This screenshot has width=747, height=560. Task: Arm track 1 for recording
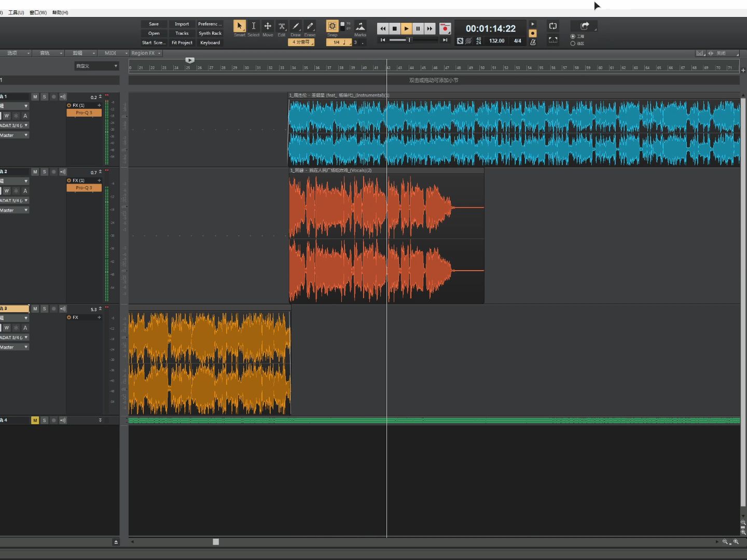click(x=53, y=97)
